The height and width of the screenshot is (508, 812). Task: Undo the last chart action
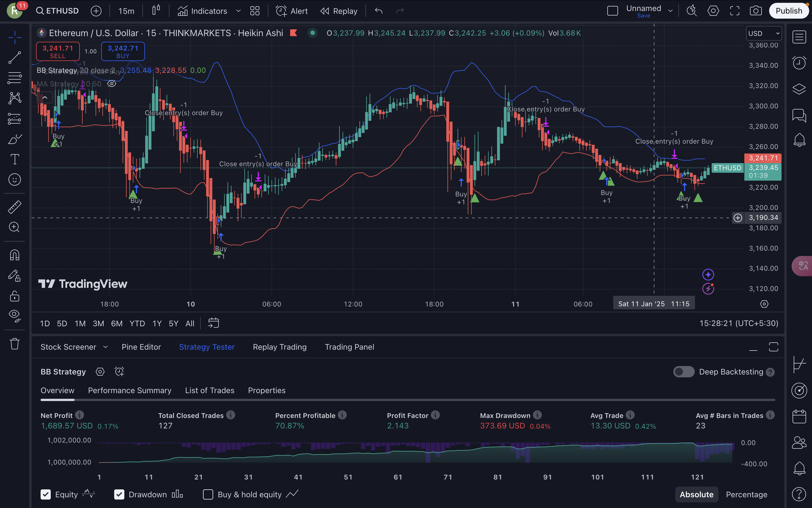(x=378, y=11)
